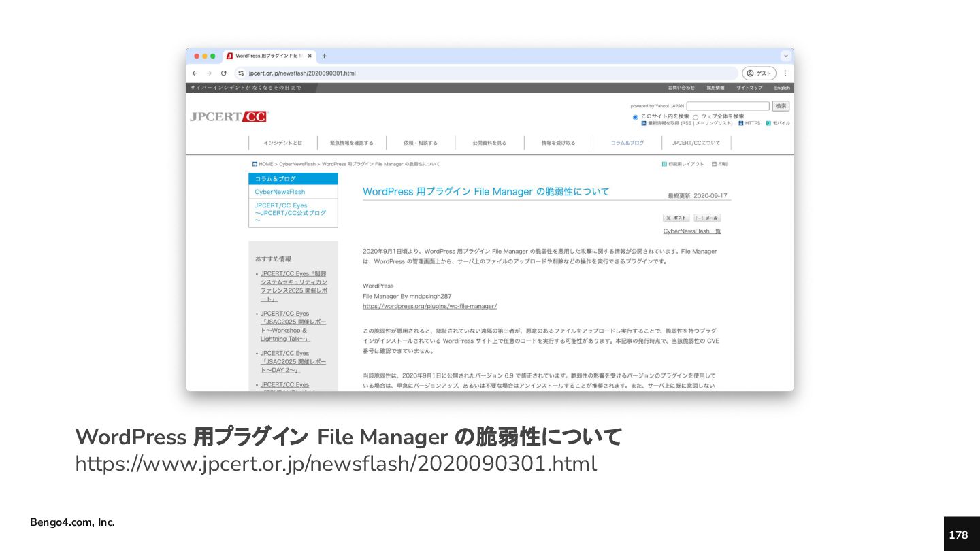Screen dimensions: 980x551
Task: Open a new browser tab with plus
Action: (x=324, y=56)
